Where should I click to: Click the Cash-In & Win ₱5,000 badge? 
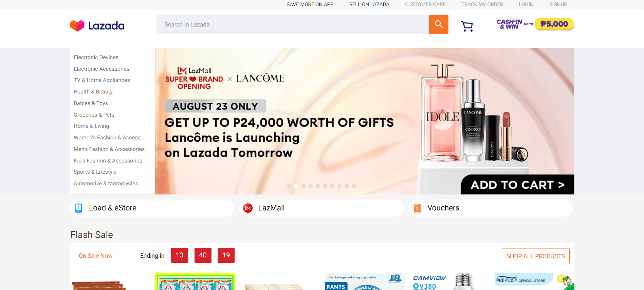coord(535,24)
